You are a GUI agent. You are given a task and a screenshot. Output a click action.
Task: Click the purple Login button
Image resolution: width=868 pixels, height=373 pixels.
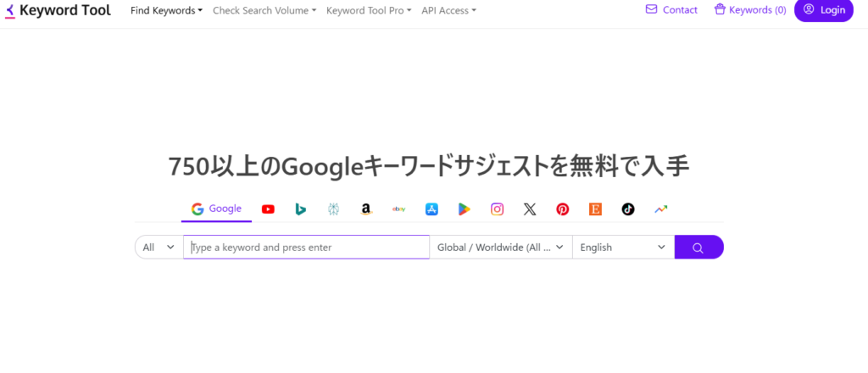823,10
